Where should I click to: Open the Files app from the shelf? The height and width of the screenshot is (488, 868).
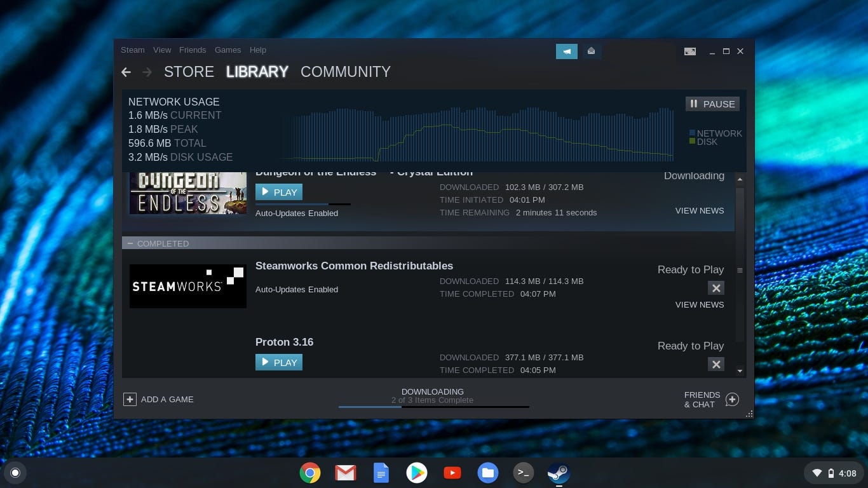pyautogui.click(x=488, y=473)
